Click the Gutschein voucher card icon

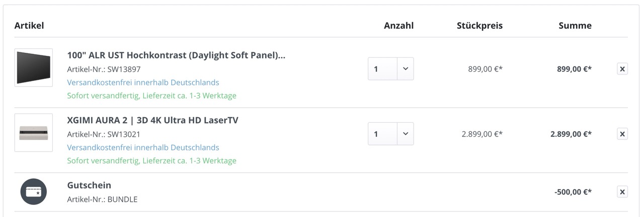(33, 192)
